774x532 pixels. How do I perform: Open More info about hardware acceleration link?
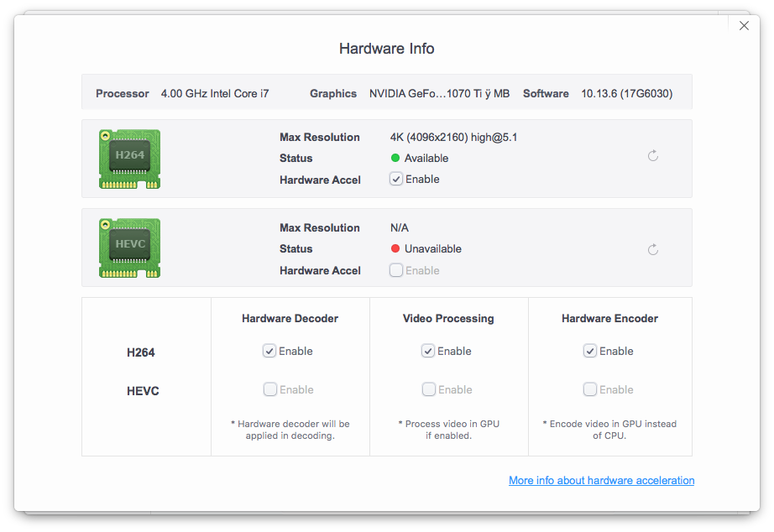point(601,480)
